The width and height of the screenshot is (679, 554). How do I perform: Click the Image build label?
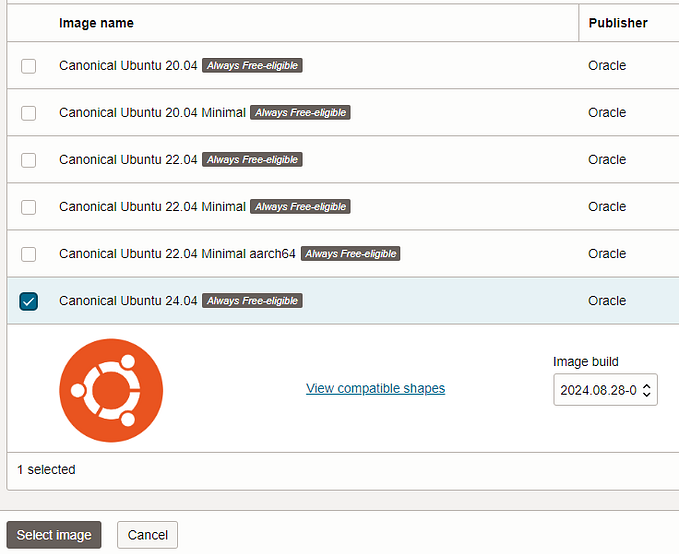(585, 362)
